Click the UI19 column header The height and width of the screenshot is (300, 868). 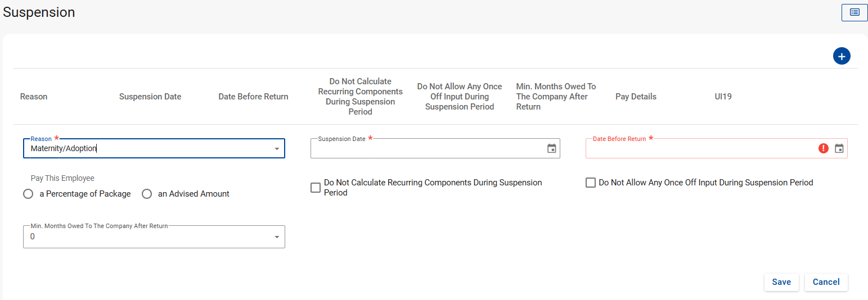(723, 97)
